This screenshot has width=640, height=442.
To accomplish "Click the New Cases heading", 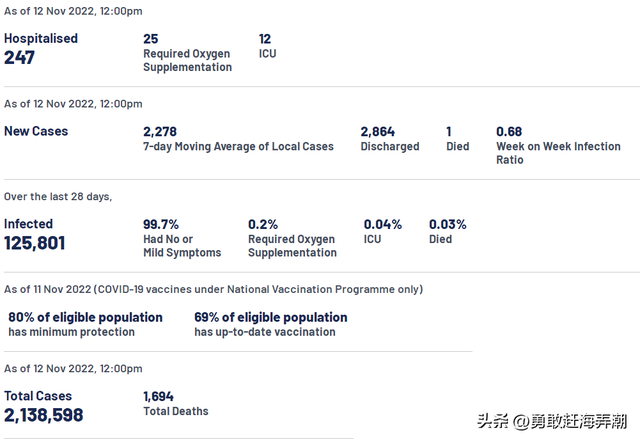I will pyautogui.click(x=36, y=131).
